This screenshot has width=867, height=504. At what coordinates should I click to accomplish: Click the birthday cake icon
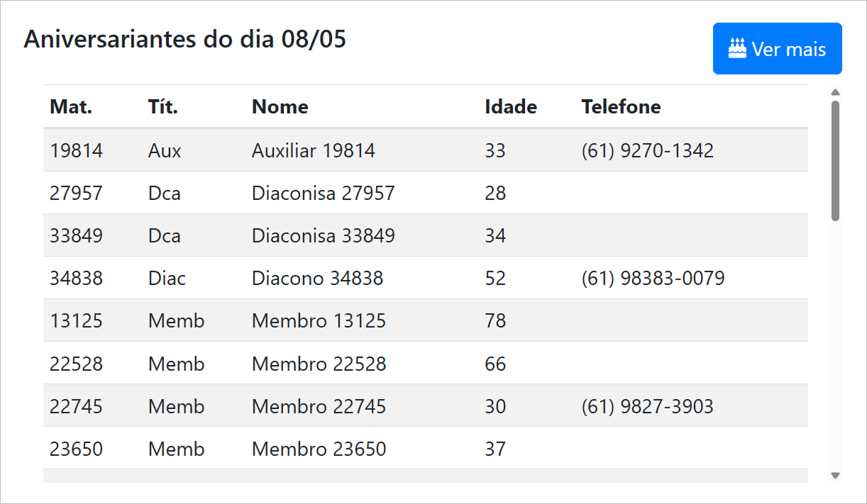coord(737,49)
